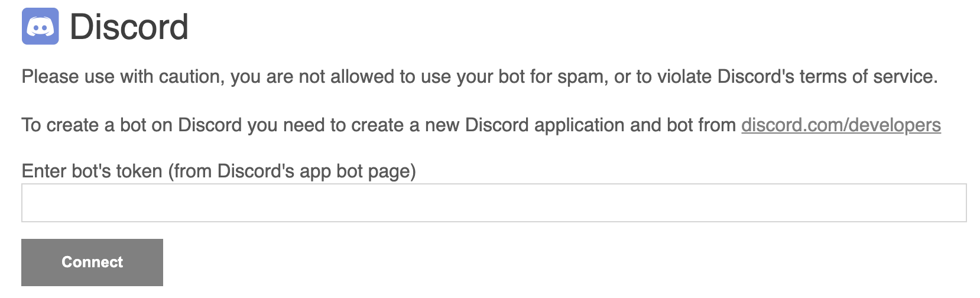Viewport: 980px width, 298px height.
Task: Click the "Discord" heading text
Action: pos(129,27)
